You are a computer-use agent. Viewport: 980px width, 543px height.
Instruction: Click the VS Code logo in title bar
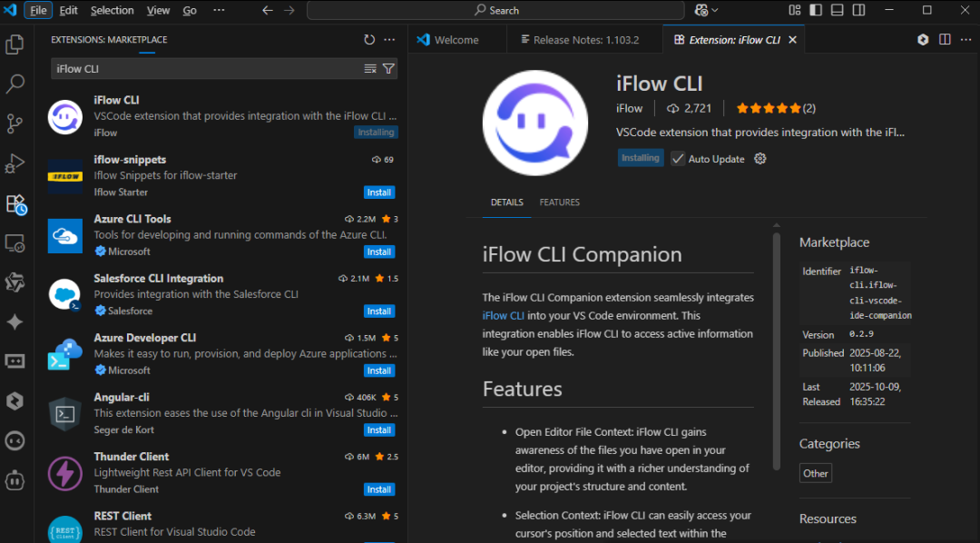coord(10,10)
